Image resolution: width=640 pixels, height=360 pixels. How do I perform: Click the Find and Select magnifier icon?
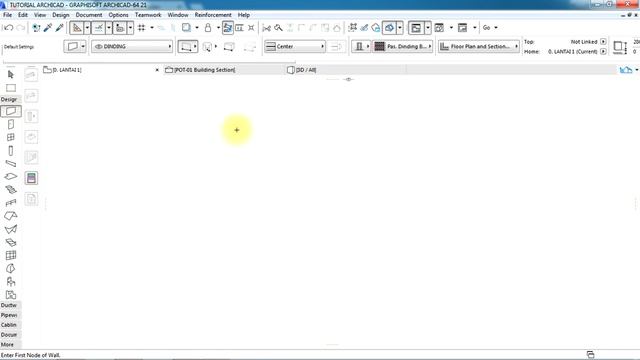pos(278,28)
